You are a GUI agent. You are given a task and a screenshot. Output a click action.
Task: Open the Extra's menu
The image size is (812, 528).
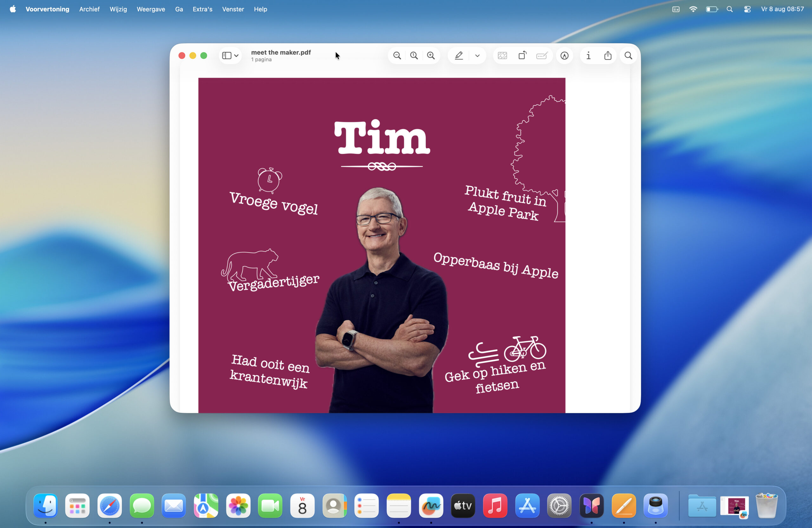[202, 9]
